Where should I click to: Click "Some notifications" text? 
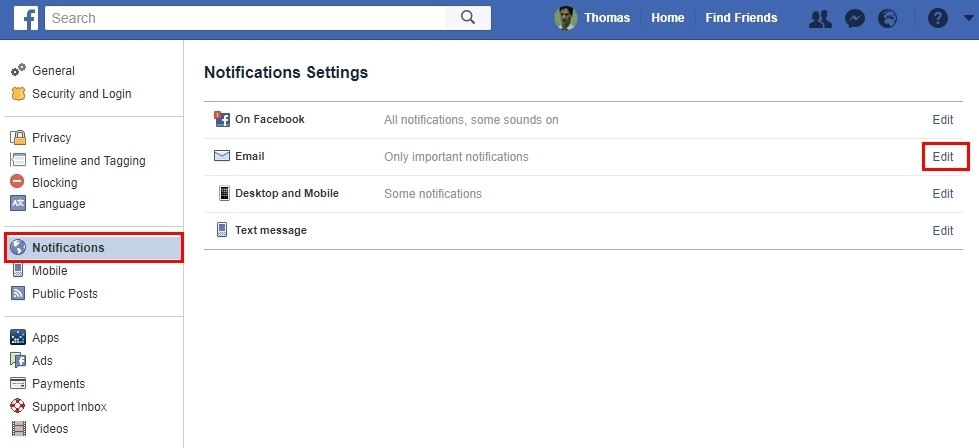click(x=433, y=193)
